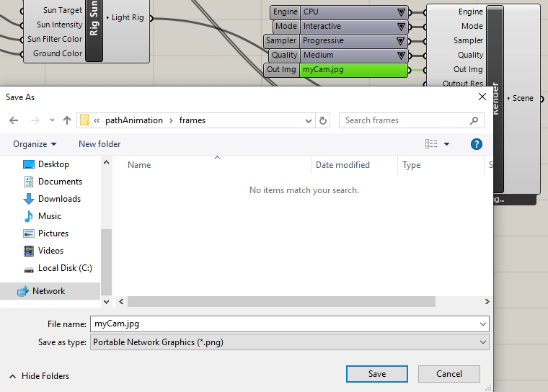Click the Pictures icon in the sidebar
548x392 pixels.
pyautogui.click(x=29, y=233)
